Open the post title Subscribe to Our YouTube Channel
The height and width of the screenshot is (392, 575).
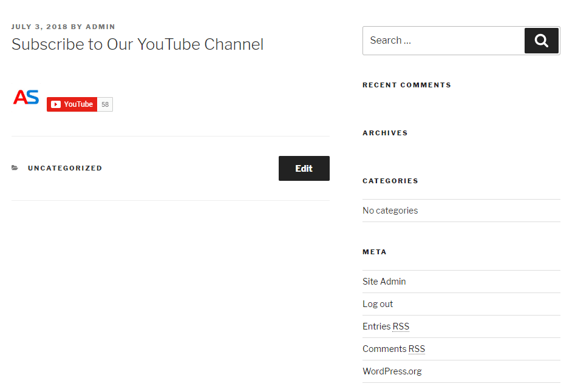pyautogui.click(x=137, y=44)
